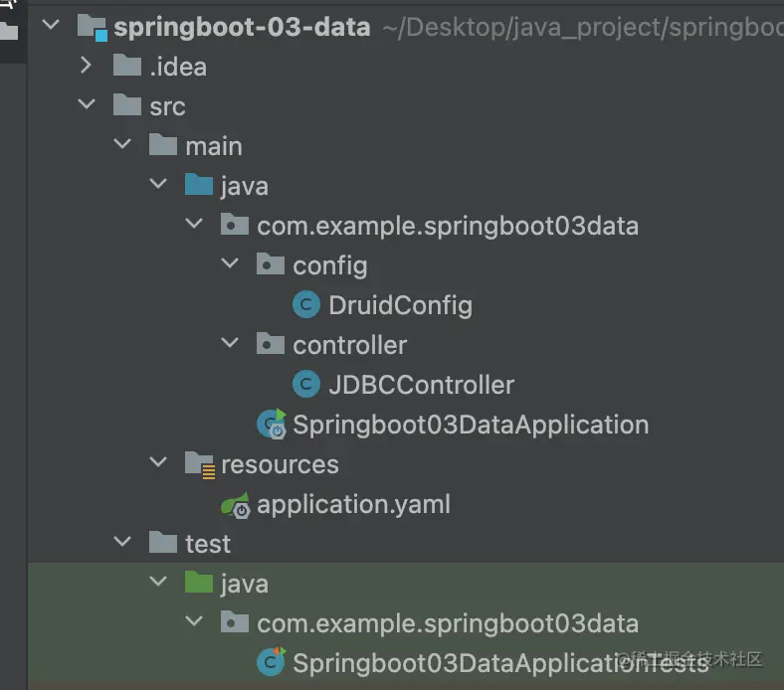
Task: Select the springboot-03-data project name
Action: tap(242, 27)
